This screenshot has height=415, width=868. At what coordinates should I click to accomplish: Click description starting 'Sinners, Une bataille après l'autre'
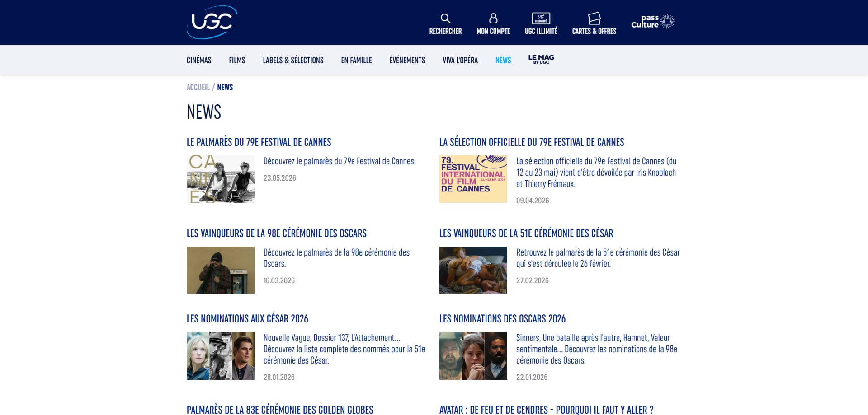tap(597, 349)
